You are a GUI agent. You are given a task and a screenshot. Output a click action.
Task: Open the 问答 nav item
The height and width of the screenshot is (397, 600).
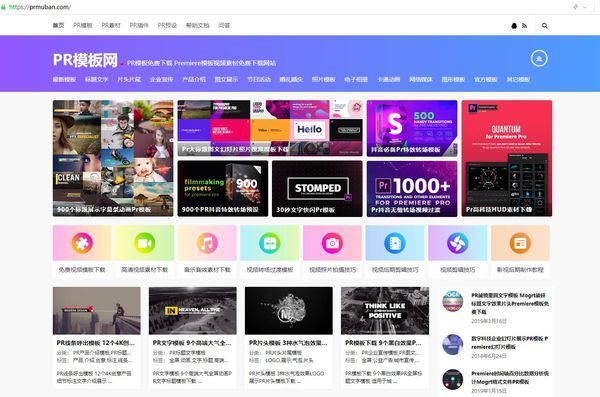224,25
